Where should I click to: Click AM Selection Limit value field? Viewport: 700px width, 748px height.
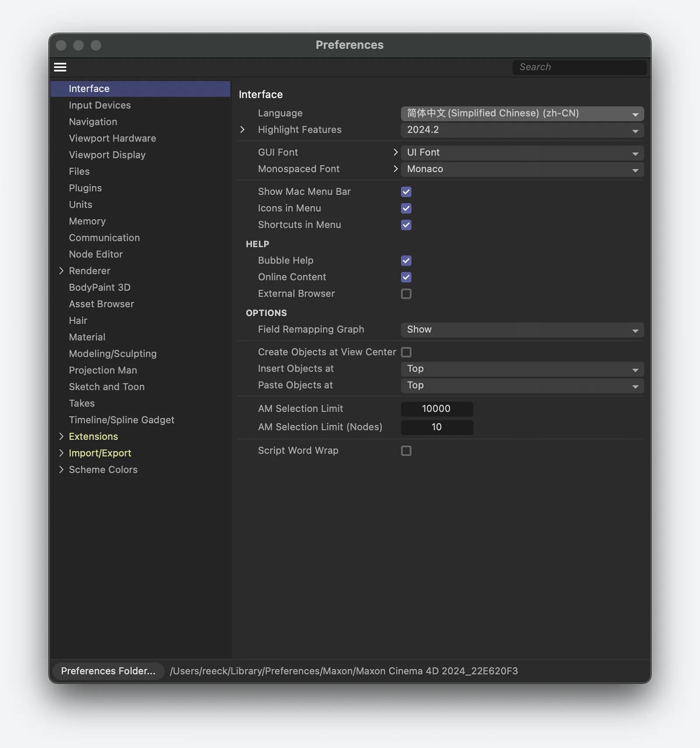(437, 409)
